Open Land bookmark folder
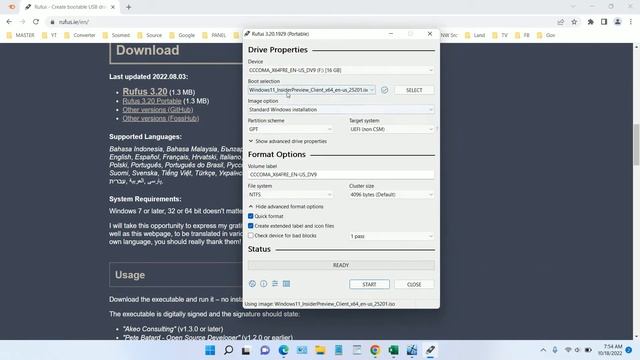Image resolution: width=640 pixels, height=360 pixels. click(x=475, y=35)
